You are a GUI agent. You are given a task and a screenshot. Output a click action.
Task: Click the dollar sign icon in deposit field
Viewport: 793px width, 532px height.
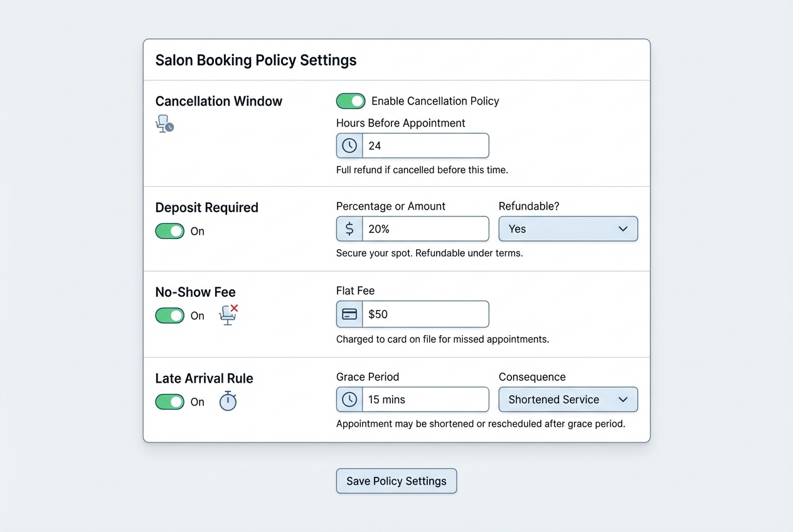(349, 228)
